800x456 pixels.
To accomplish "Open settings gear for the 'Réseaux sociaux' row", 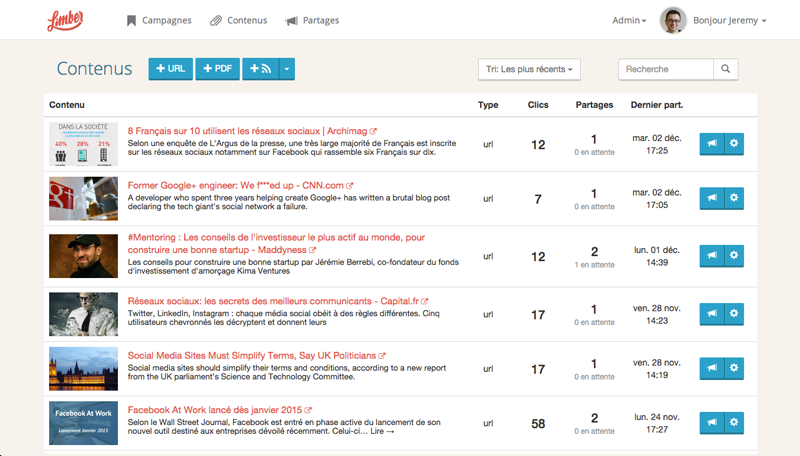I will click(734, 314).
